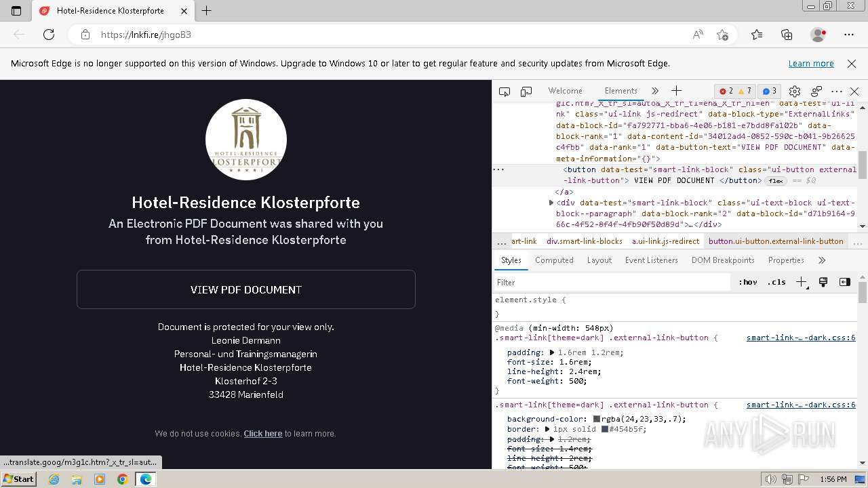Open the first smart-link dark.css:6 source link
This screenshot has height=488, width=868.
801,338
